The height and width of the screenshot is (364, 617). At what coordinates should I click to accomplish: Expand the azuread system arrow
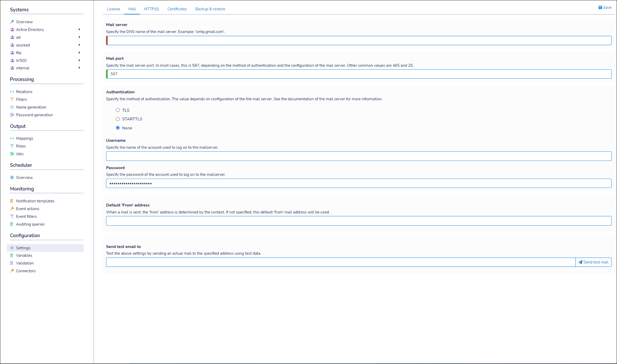tap(79, 45)
